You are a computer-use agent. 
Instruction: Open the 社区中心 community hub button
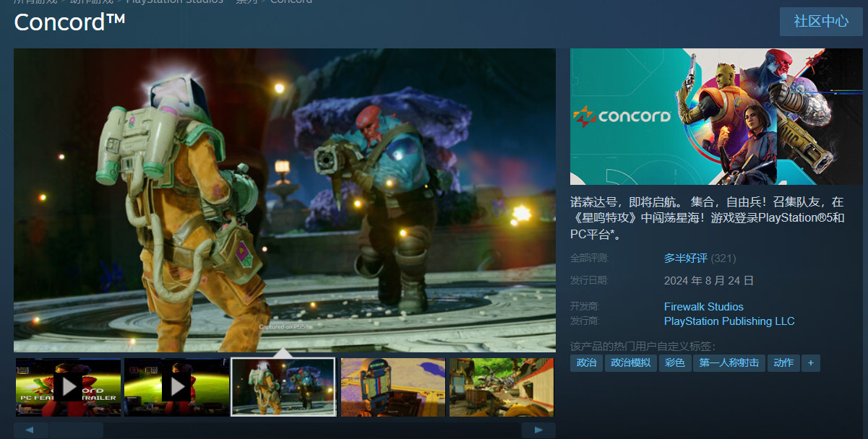(821, 22)
